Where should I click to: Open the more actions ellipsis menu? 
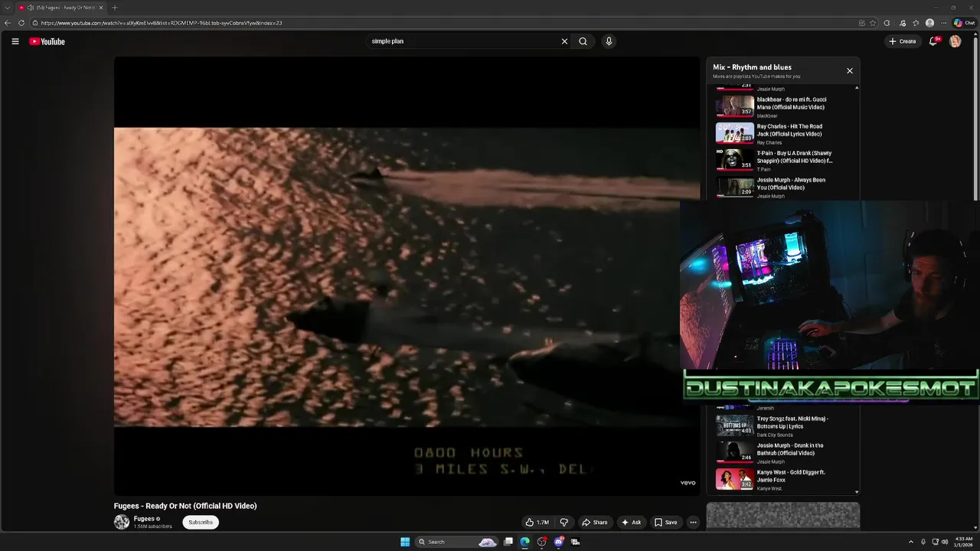(693, 522)
